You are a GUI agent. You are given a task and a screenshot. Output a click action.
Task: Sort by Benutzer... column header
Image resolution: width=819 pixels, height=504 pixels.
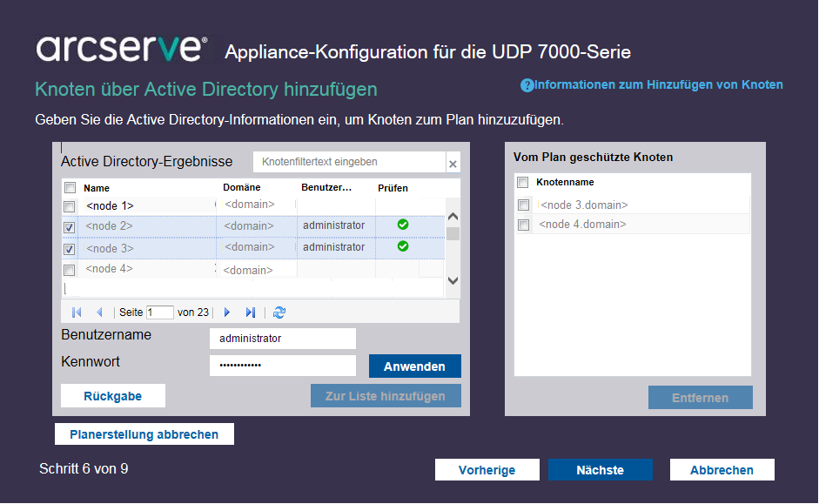(326, 187)
